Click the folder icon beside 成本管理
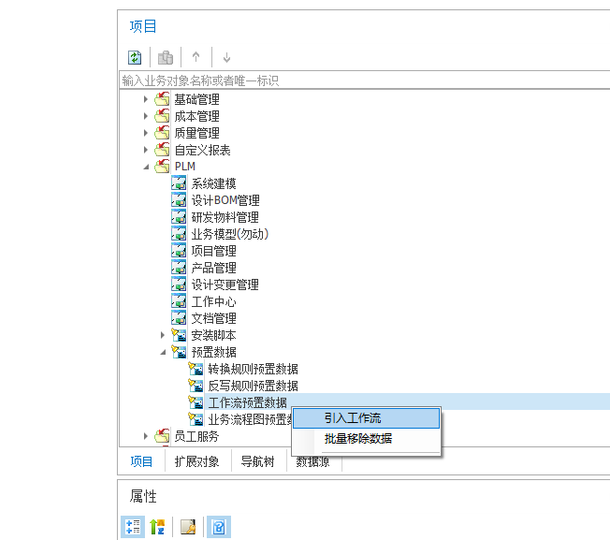The width and height of the screenshot is (610, 540). 162,116
